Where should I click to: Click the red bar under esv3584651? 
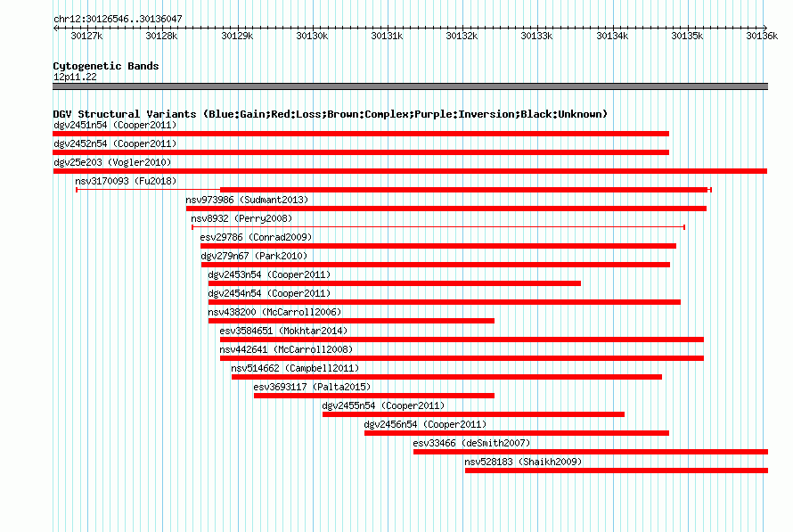(462, 340)
